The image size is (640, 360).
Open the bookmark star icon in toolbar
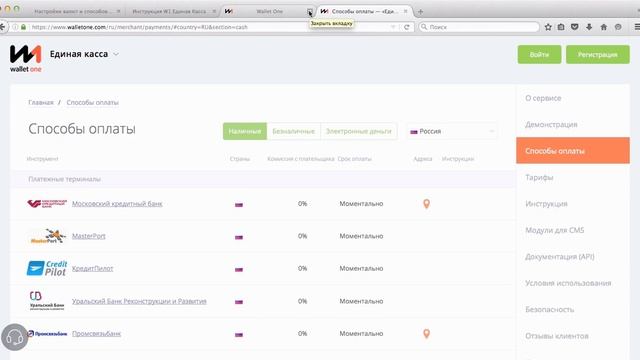coord(548,27)
